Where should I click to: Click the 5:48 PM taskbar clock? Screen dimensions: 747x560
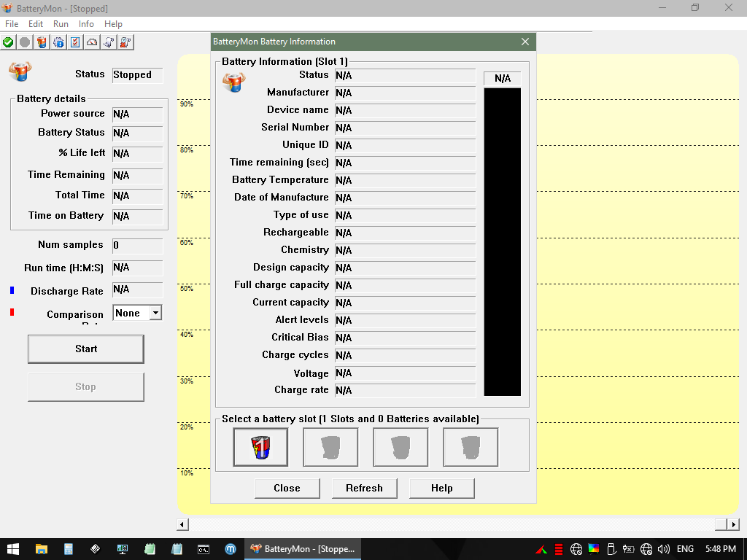[x=720, y=549]
